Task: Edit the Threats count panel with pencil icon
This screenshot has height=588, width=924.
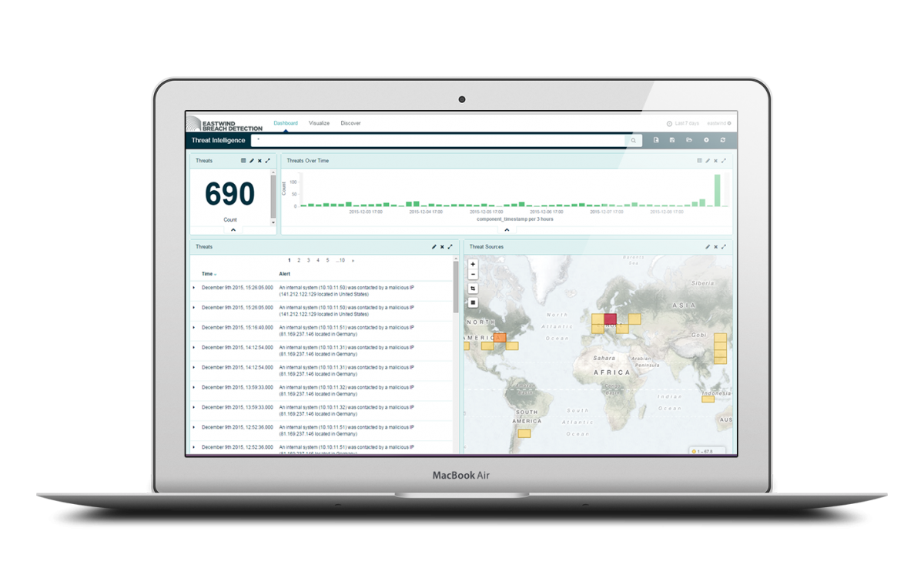Action: pos(252,161)
